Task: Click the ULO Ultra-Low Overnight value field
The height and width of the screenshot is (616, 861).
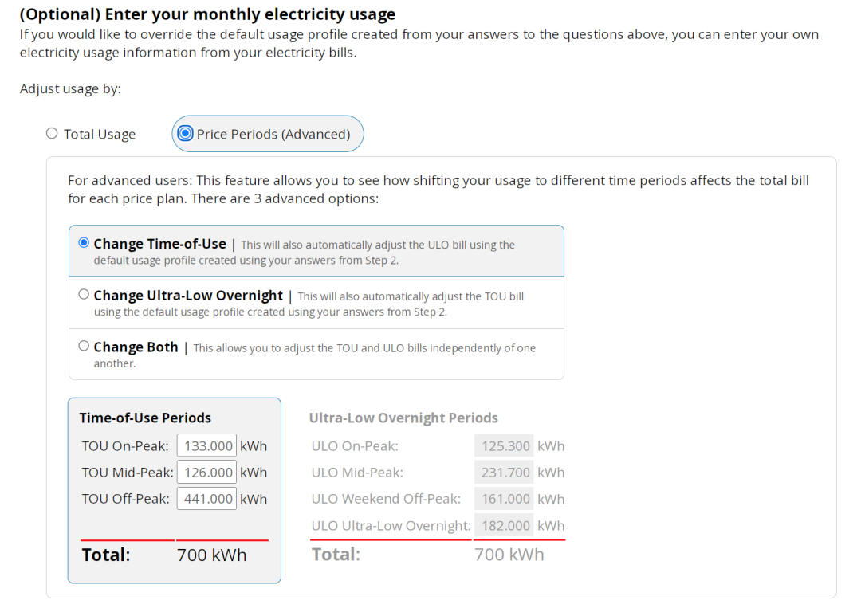Action: [504, 526]
